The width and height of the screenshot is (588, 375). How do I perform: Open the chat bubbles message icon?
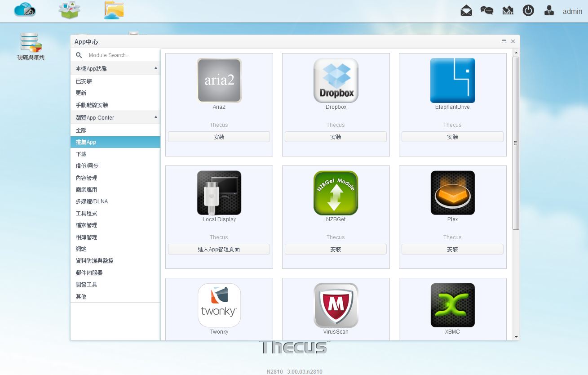(x=487, y=10)
